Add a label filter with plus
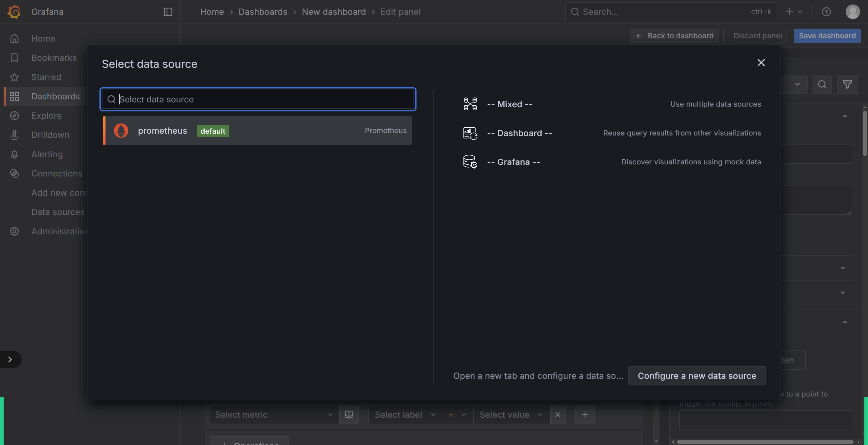This screenshot has width=868, height=445. click(585, 415)
